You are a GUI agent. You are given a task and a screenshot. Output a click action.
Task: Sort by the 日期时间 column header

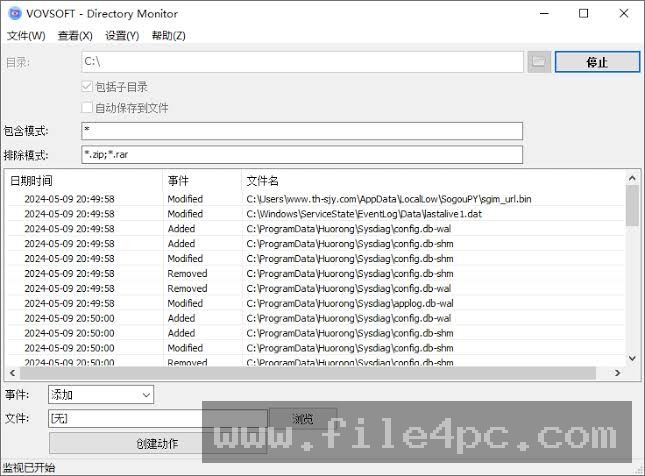pyautogui.click(x=84, y=181)
